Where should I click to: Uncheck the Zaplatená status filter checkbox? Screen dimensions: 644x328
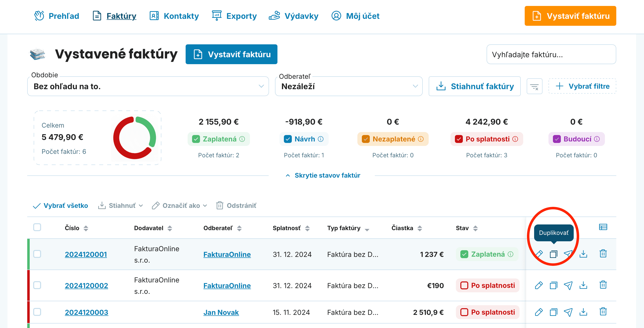pos(196,139)
